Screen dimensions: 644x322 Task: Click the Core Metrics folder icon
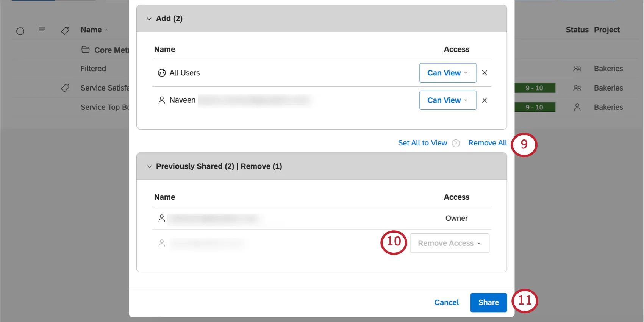(86, 50)
